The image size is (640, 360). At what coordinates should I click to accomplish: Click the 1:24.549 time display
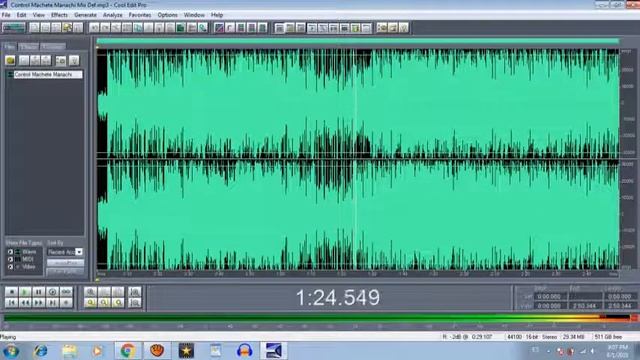(338, 298)
